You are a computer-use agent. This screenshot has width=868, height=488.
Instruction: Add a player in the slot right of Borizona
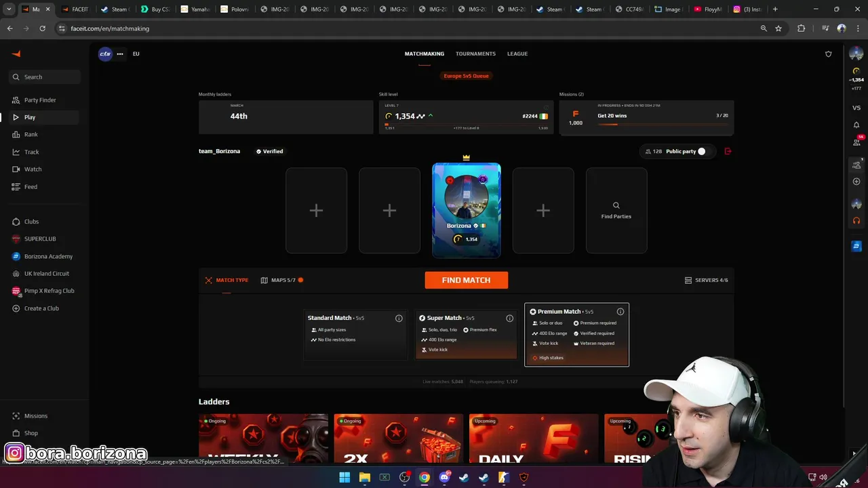[x=543, y=211]
